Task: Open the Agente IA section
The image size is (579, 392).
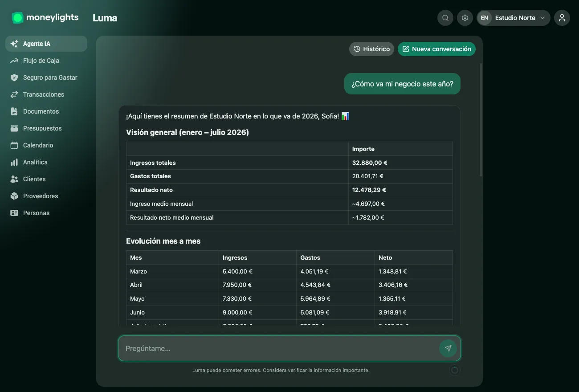Action: coord(46,44)
